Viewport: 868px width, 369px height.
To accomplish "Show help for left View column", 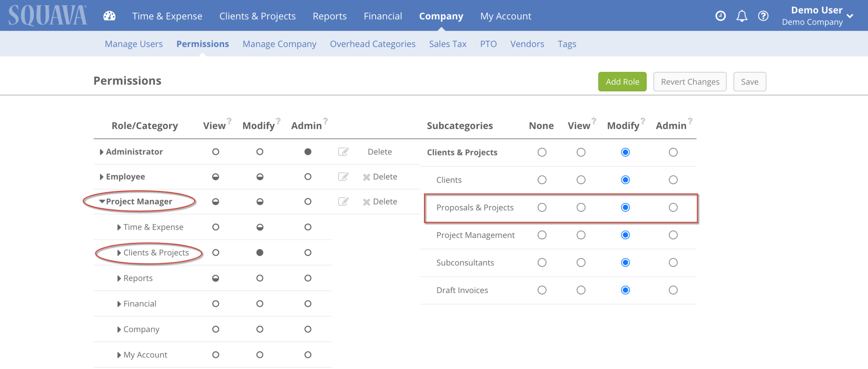I will [229, 121].
